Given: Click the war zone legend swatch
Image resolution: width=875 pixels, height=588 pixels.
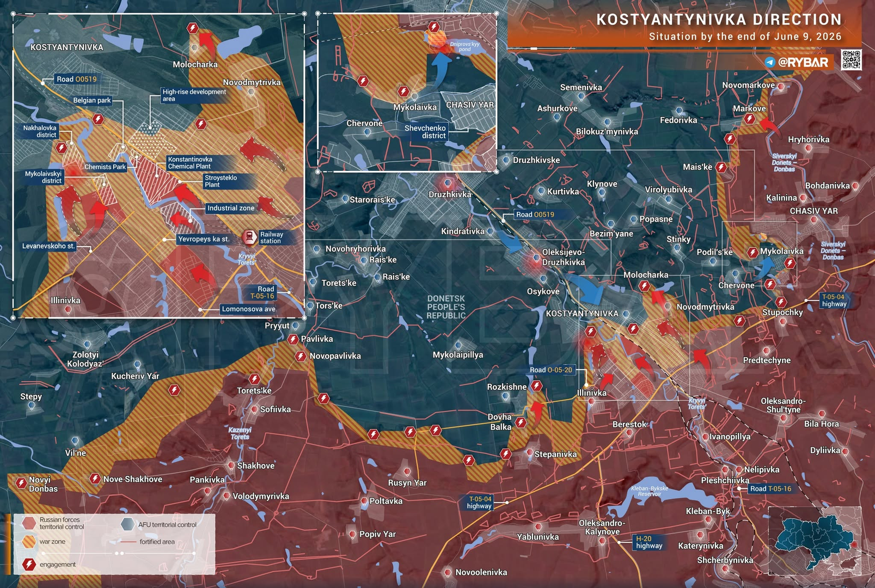Looking at the screenshot, I should pos(29,541).
